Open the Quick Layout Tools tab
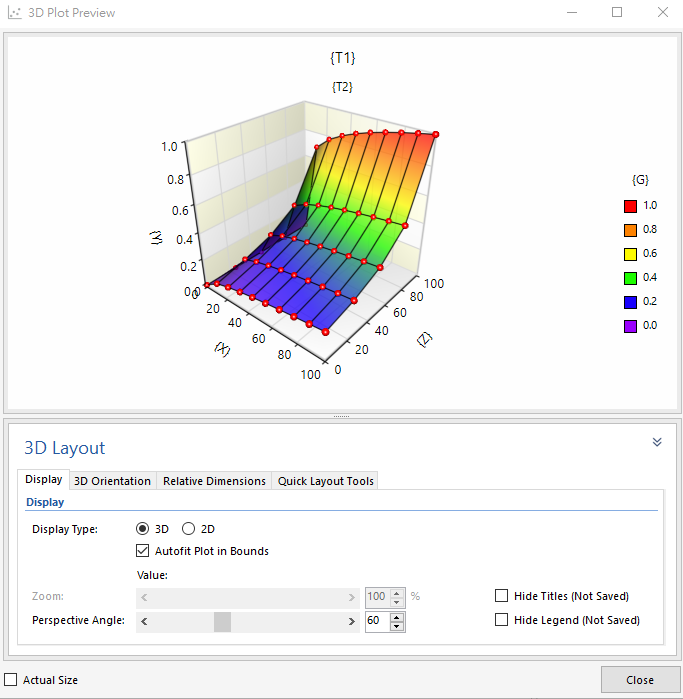683x699 pixels. [x=325, y=481]
